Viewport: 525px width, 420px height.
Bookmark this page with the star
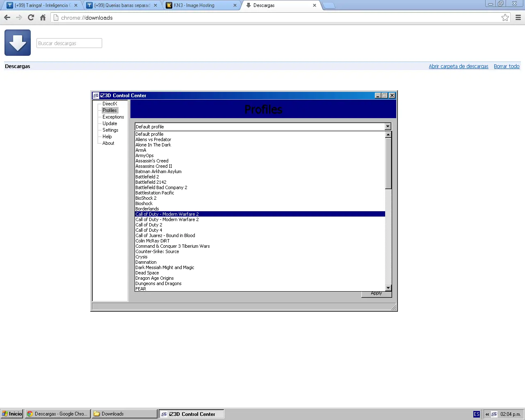505,18
